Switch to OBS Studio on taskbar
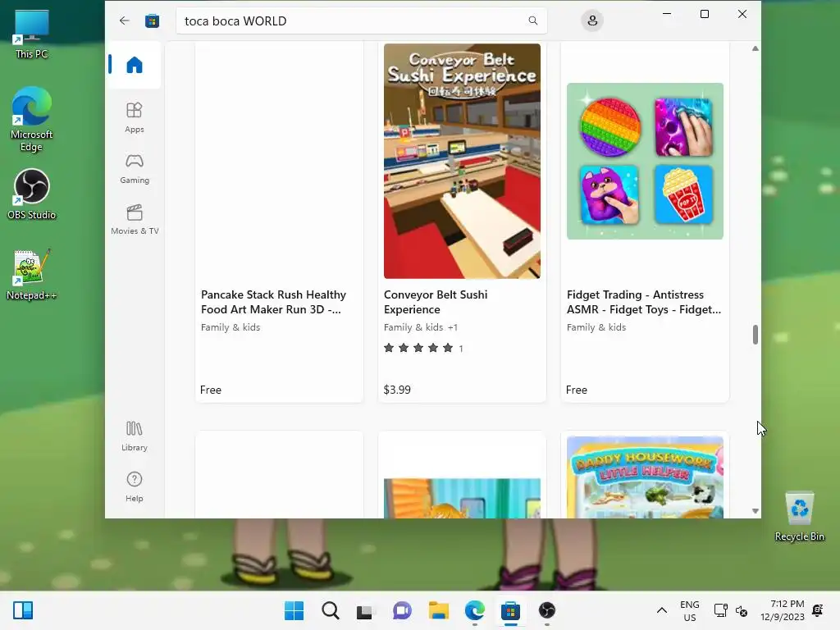The width and height of the screenshot is (840, 630). tap(547, 610)
